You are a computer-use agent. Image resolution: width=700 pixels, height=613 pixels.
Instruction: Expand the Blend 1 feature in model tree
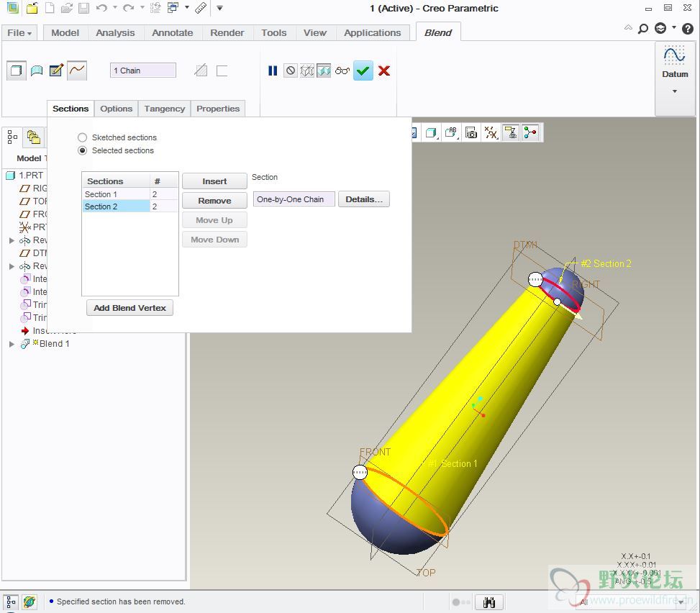[12, 344]
